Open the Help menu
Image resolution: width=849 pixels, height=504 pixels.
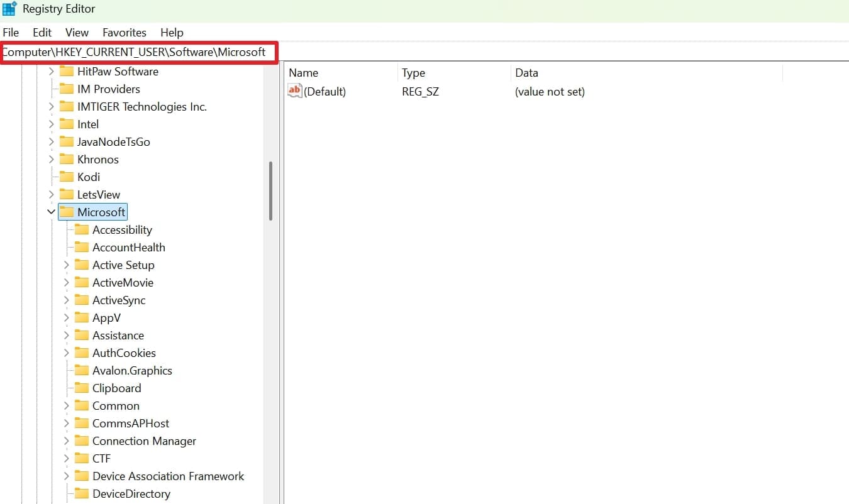pos(172,32)
